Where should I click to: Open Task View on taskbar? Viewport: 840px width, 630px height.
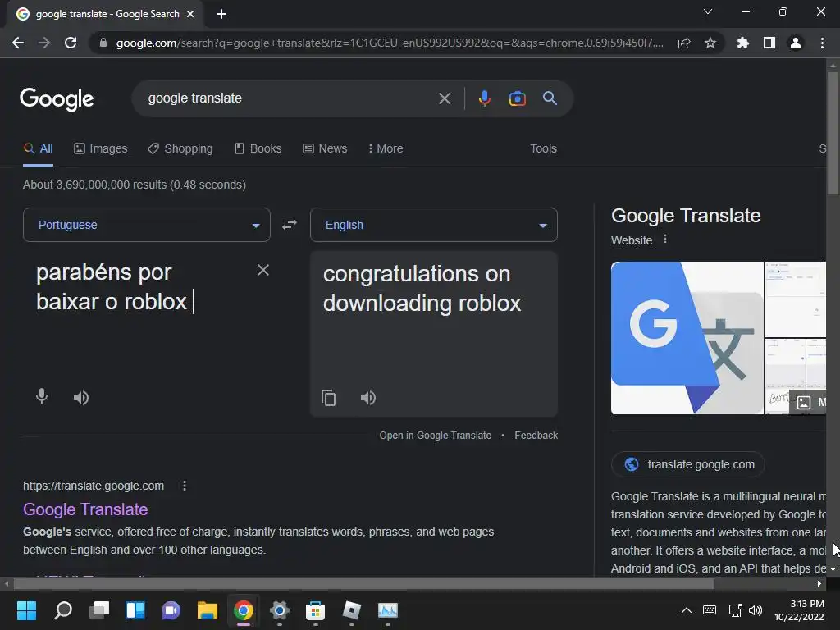pos(99,610)
